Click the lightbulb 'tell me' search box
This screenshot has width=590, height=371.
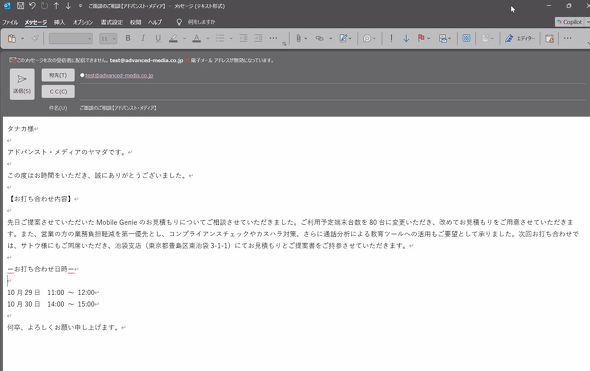(x=197, y=22)
